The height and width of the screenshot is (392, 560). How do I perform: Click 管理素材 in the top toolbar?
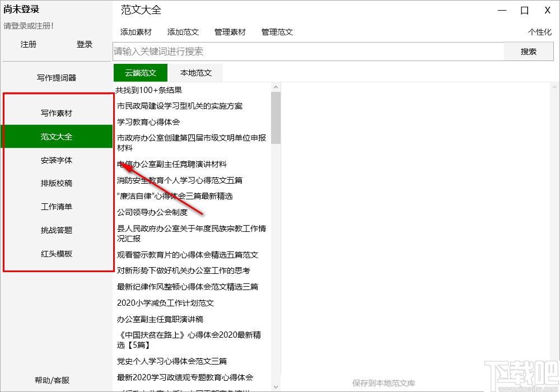tap(230, 32)
